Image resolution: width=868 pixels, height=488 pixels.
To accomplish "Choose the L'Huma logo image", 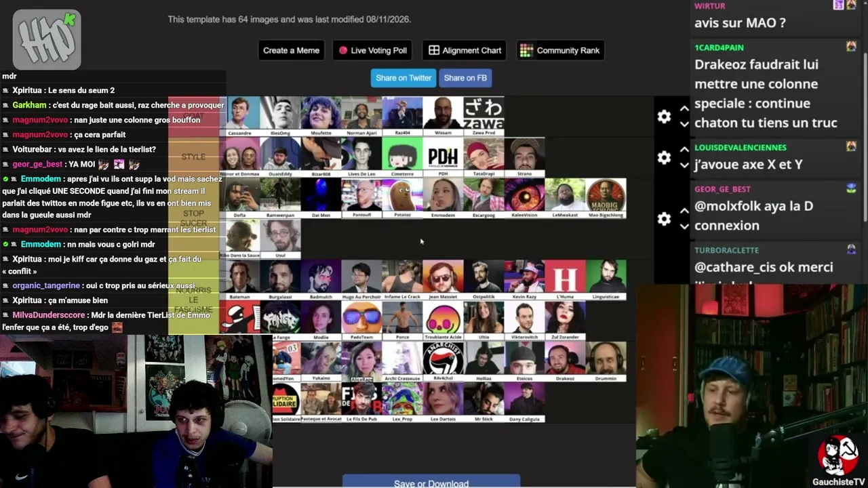I will click(x=565, y=279).
